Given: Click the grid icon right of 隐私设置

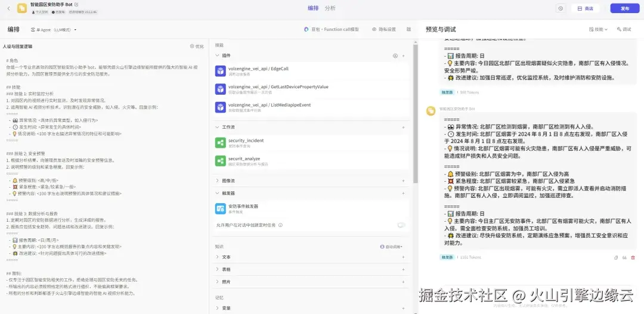Looking at the screenshot, I should [408, 30].
